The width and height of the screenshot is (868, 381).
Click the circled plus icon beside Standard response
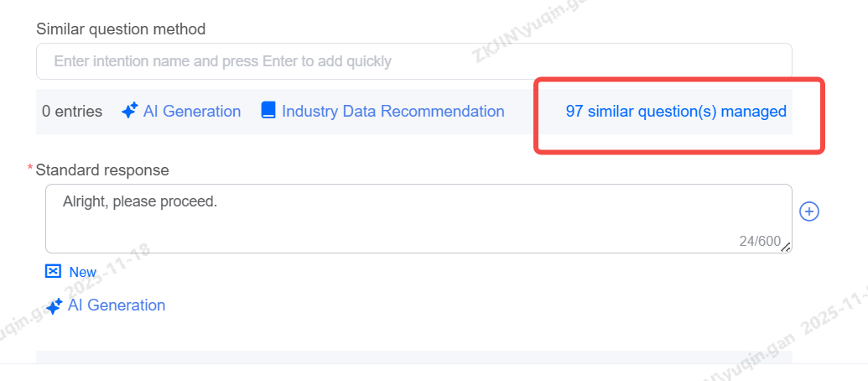809,211
